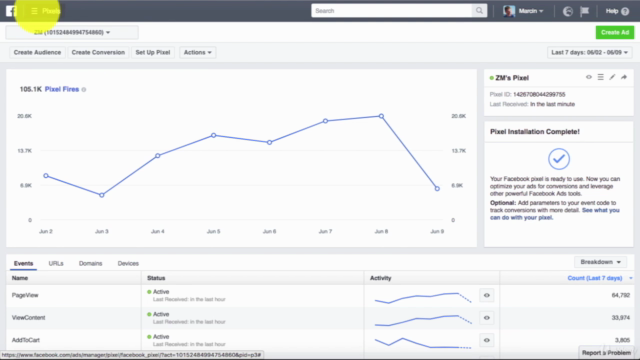Click the Facebook logo icon
The height and width of the screenshot is (360, 640).
click(11, 11)
